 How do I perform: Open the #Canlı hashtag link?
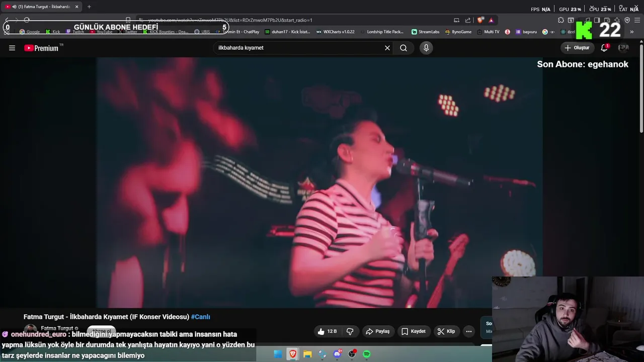200,317
